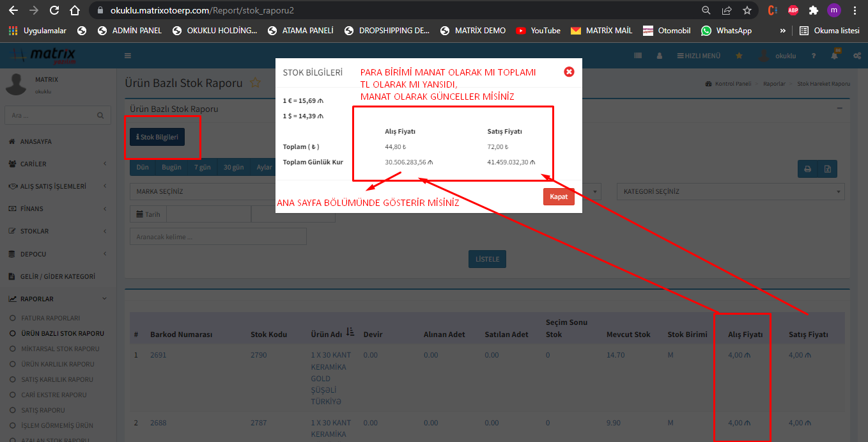Toggle the sidebar with hamburger icon
Screen dimensions: 868x442
point(128,56)
